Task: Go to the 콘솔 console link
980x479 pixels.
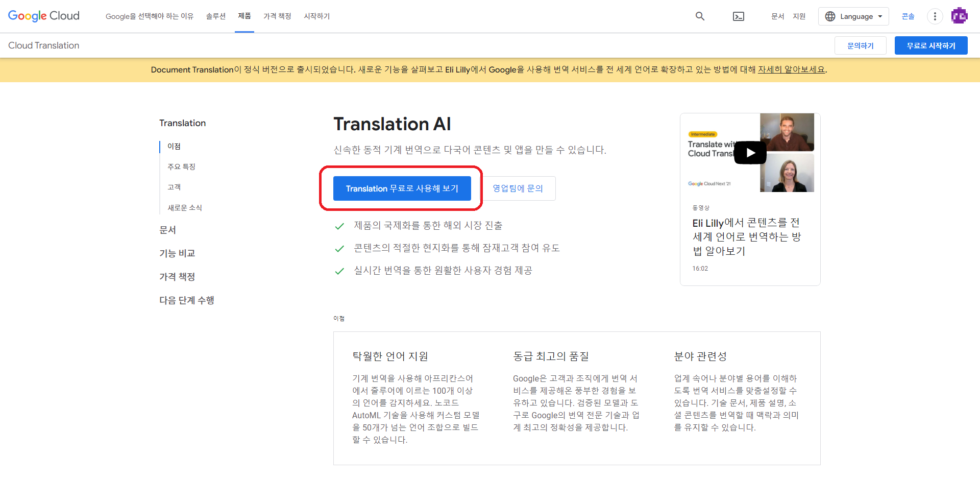Action: tap(908, 16)
